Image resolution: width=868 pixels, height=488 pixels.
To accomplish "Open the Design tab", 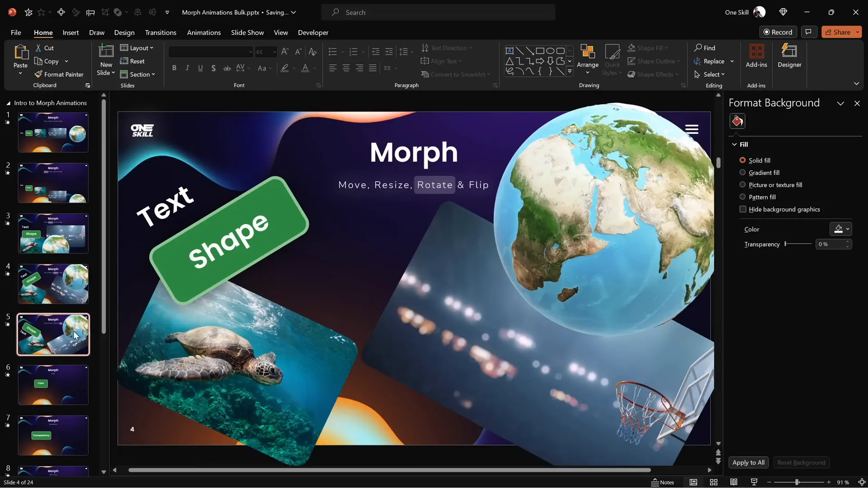I will [x=124, y=33].
